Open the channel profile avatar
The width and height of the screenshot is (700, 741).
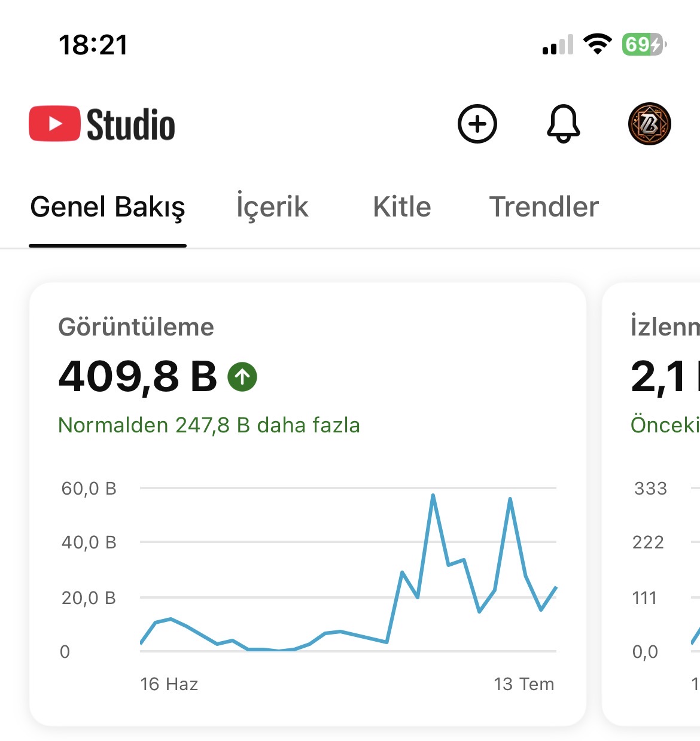[x=650, y=124]
